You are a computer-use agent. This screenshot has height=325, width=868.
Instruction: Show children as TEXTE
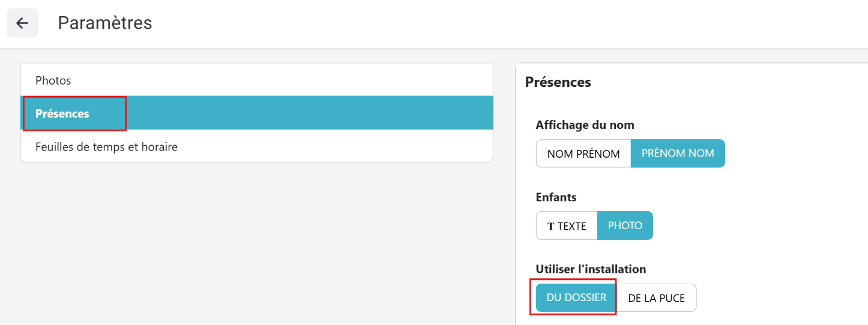point(567,225)
